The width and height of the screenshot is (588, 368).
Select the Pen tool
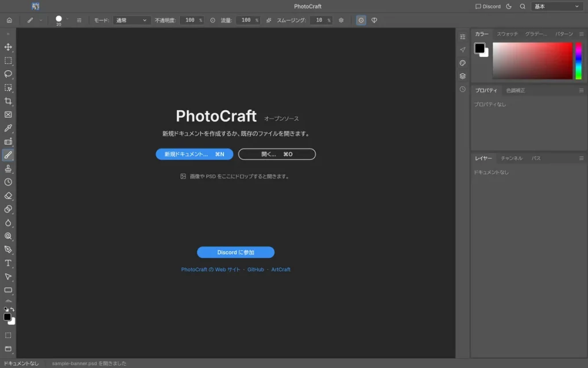(x=8, y=250)
